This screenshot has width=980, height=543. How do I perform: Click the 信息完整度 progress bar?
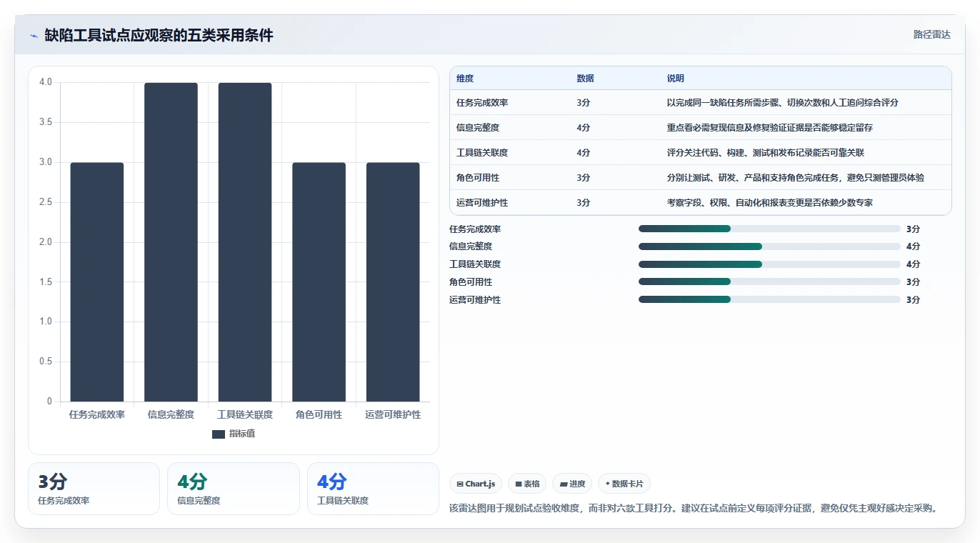point(769,246)
